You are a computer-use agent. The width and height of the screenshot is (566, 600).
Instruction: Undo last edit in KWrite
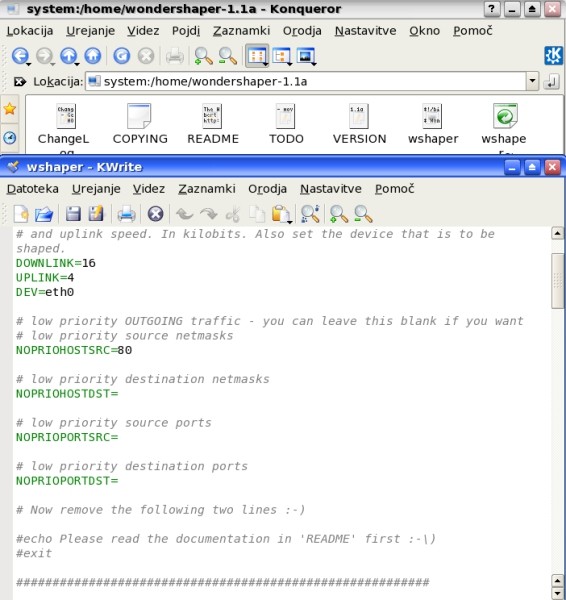pos(184,214)
